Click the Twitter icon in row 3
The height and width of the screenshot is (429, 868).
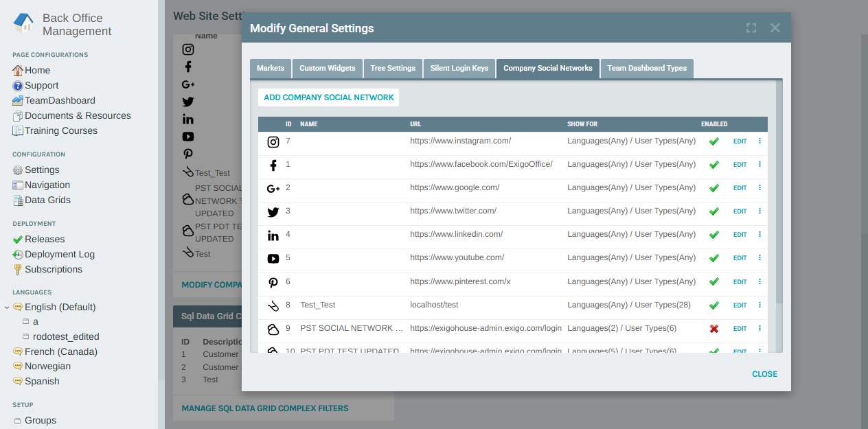pyautogui.click(x=273, y=212)
